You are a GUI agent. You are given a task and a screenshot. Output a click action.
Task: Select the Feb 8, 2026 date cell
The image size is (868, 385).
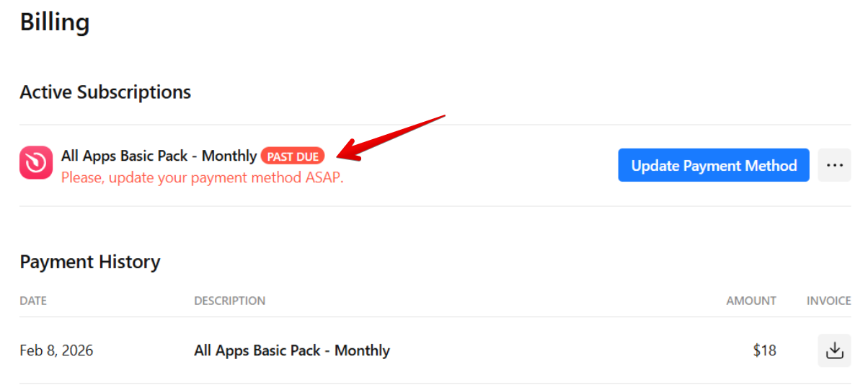click(56, 351)
